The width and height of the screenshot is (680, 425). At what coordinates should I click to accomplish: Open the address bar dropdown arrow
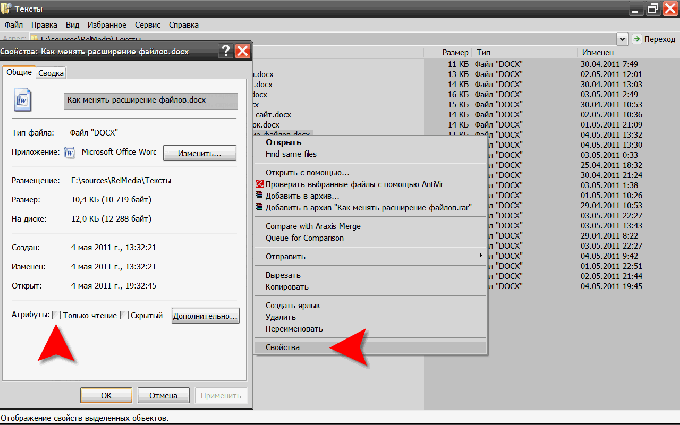(x=622, y=38)
